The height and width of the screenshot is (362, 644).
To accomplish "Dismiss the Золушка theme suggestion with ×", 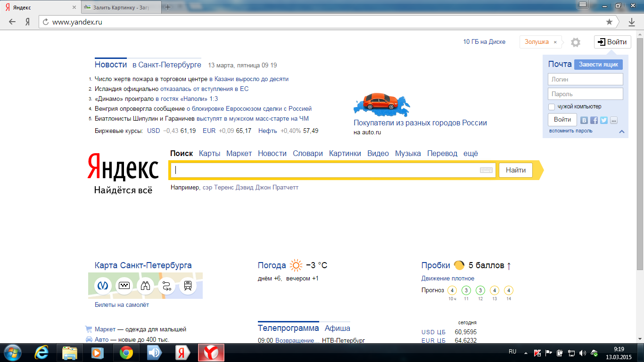I will pos(555,42).
